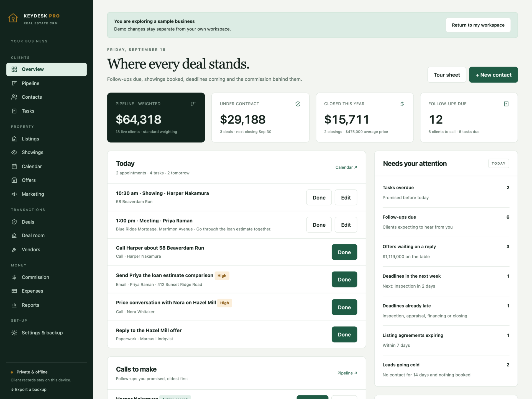Open the Deal room section
532x399 pixels.
47,236
